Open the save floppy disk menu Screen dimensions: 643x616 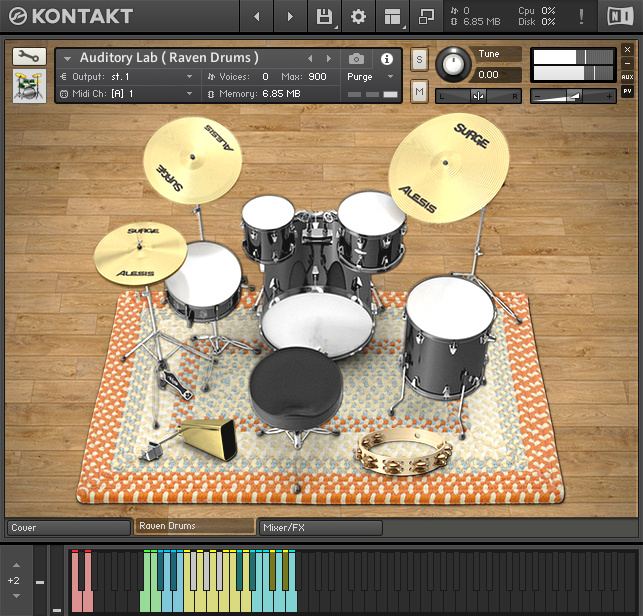click(x=324, y=16)
